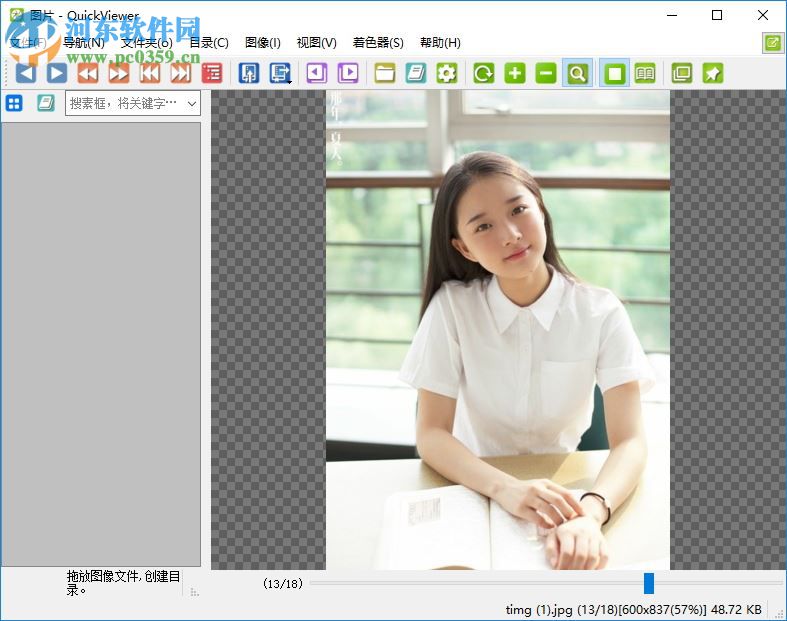This screenshot has width=787, height=621.
Task: Open the blue volume dropdown icon
Action: pyautogui.click(x=280, y=74)
